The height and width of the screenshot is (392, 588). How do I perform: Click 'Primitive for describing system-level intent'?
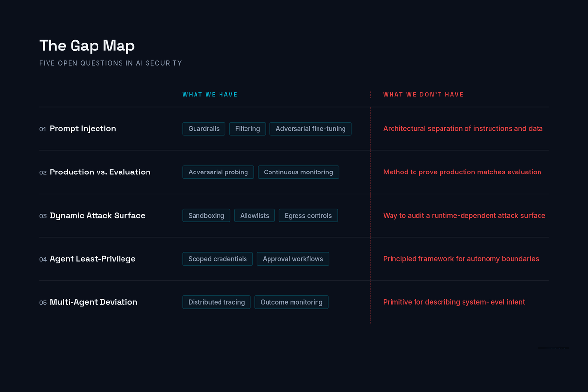click(454, 302)
